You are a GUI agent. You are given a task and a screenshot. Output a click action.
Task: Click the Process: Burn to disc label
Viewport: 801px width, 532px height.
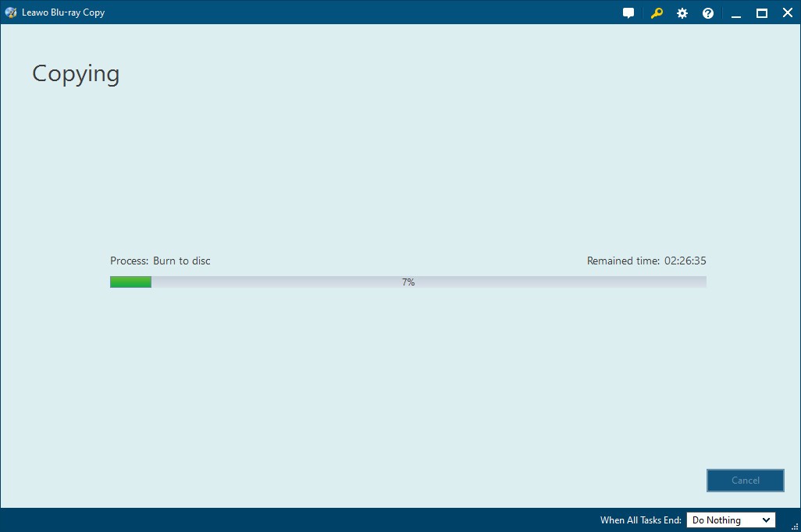coord(160,261)
